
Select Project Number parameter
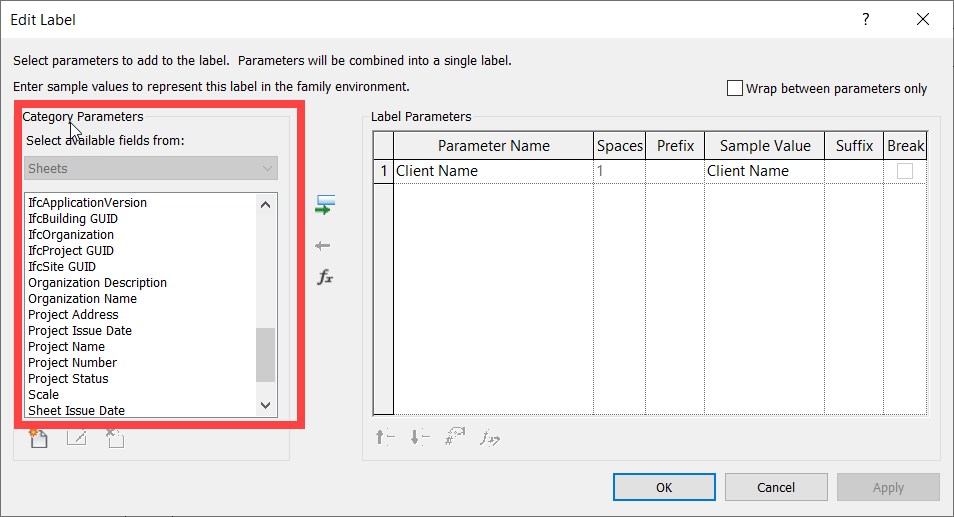(72, 363)
